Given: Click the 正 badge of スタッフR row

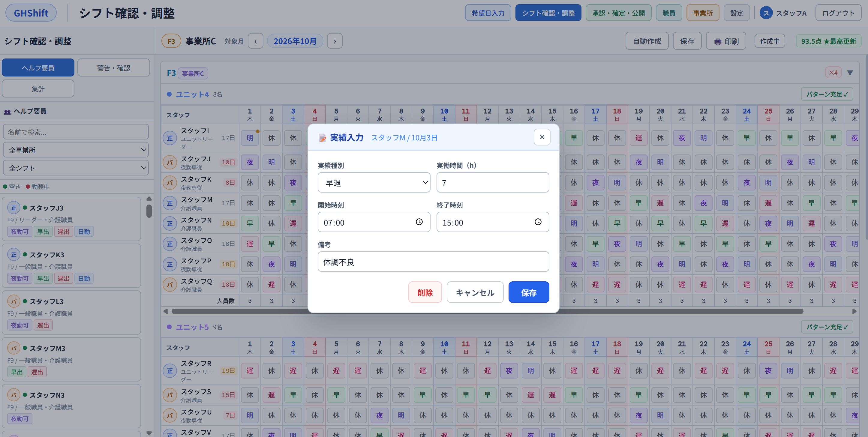Looking at the screenshot, I should point(170,371).
